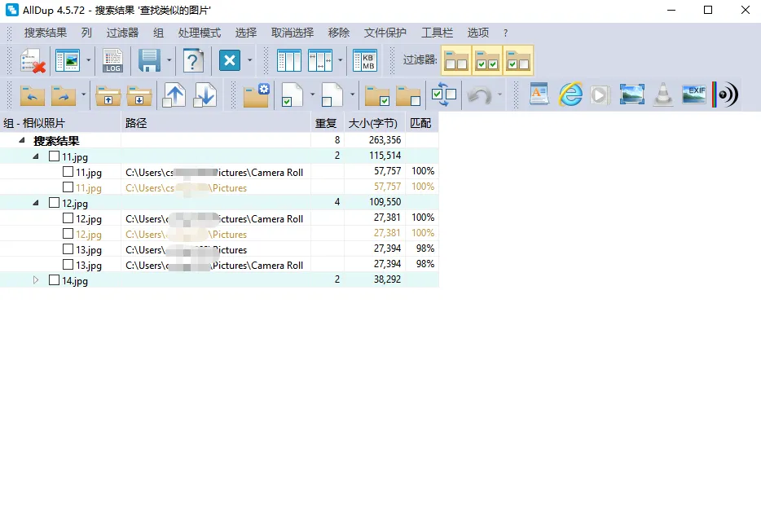Open dropdown next to image preview icon
Image resolution: width=761 pixels, height=532 pixels.
tap(88, 60)
